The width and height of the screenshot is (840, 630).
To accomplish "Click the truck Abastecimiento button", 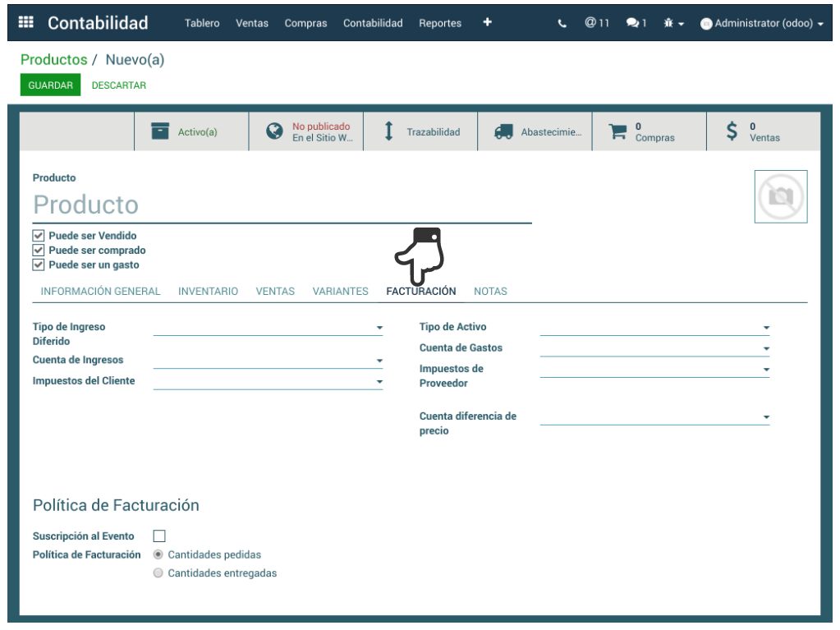I will (x=535, y=131).
